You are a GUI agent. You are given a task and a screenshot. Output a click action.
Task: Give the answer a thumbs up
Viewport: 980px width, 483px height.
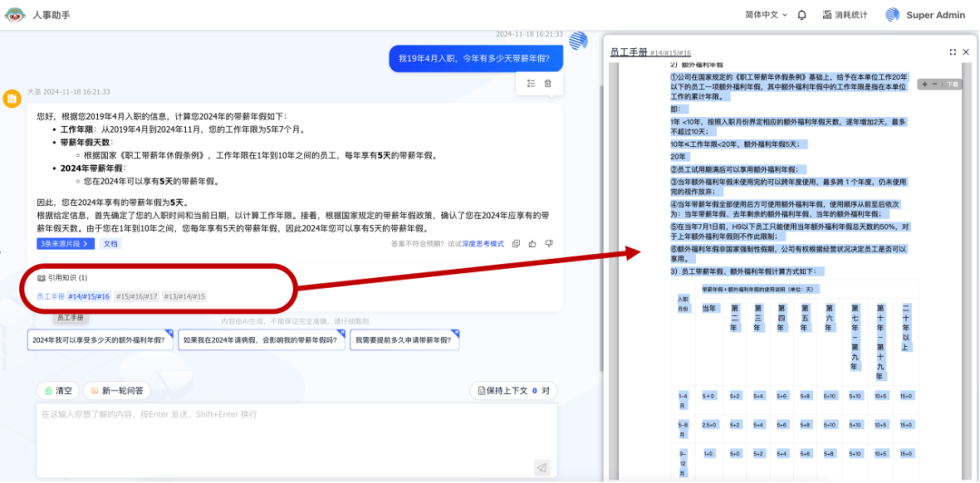(532, 243)
